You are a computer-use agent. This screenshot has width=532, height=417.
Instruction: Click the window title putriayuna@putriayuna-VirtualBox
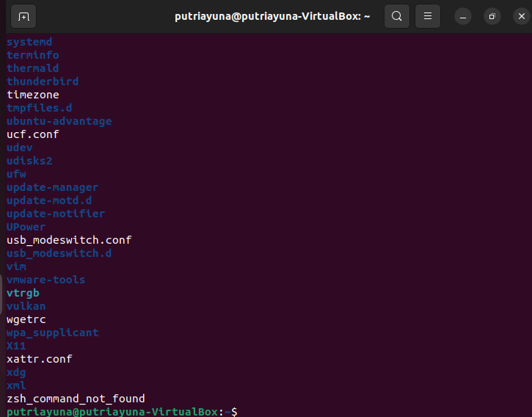(272, 16)
